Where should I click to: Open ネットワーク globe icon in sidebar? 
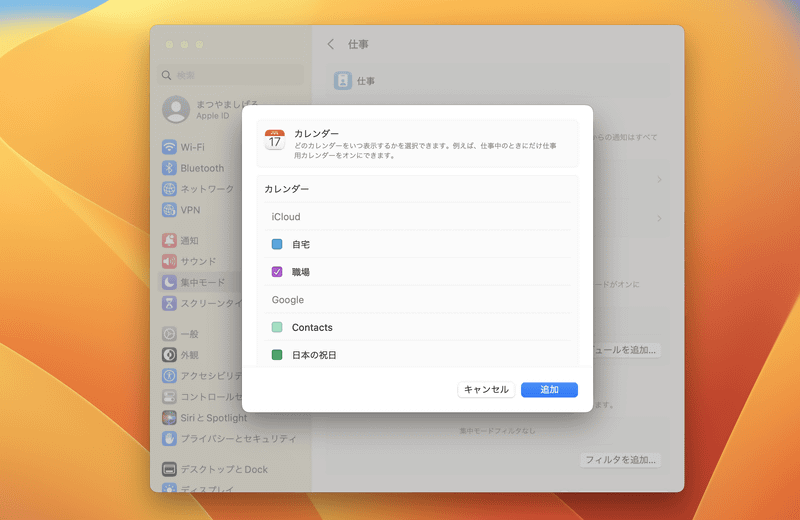[169, 189]
